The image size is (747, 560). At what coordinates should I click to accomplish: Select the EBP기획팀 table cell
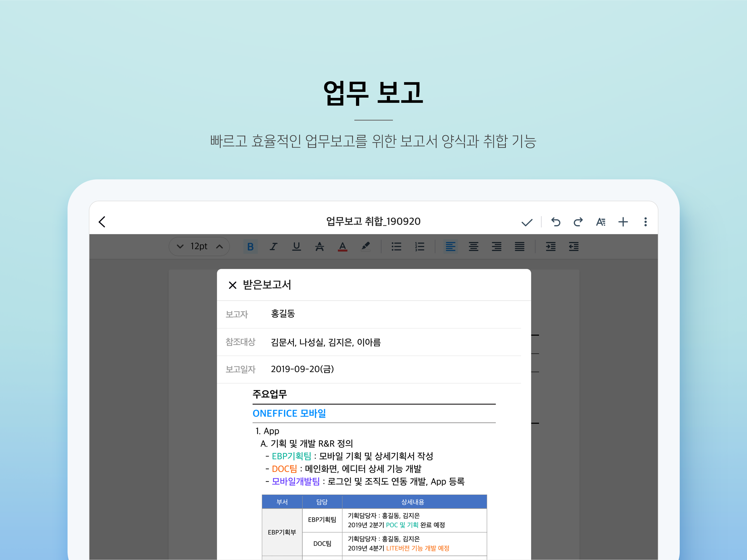322,520
